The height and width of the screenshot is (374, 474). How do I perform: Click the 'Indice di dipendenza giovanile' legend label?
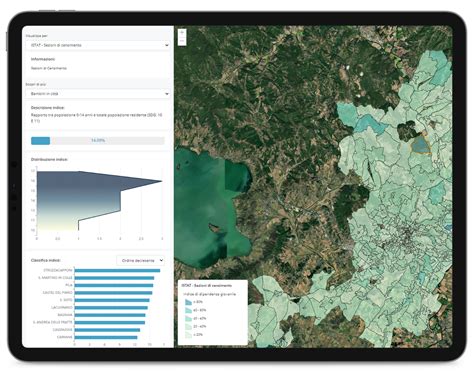(210, 294)
